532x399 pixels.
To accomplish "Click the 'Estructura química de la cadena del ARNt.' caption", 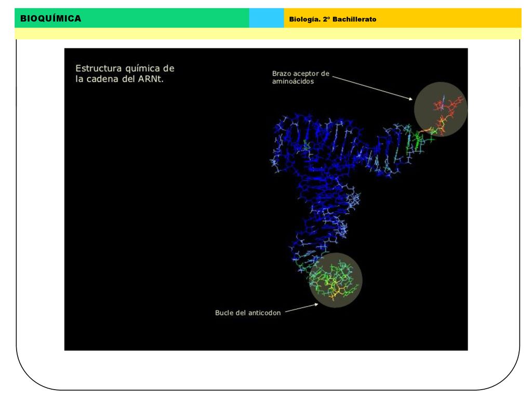I will pyautogui.click(x=125, y=74).
